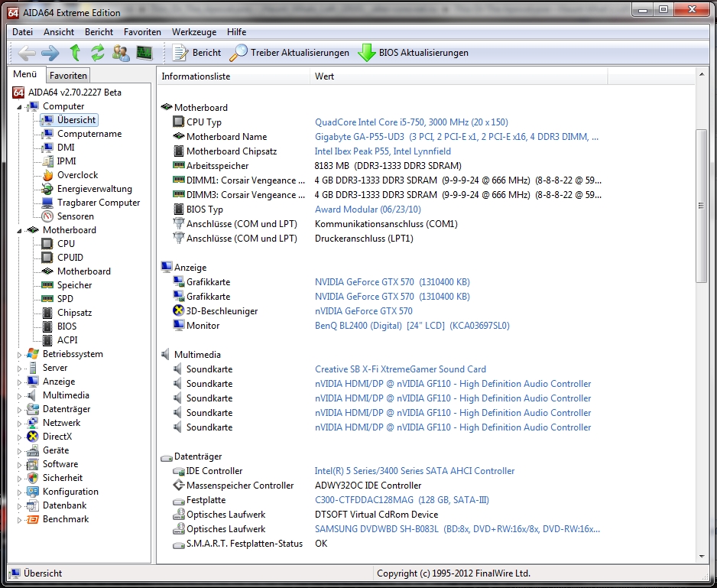Click the Energieverwaltung icon
The width and height of the screenshot is (717, 588).
tap(47, 189)
